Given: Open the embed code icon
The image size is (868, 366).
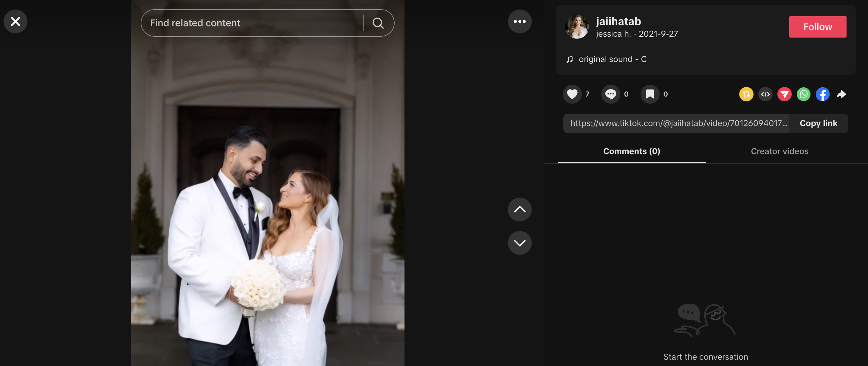Looking at the screenshot, I should 765,94.
